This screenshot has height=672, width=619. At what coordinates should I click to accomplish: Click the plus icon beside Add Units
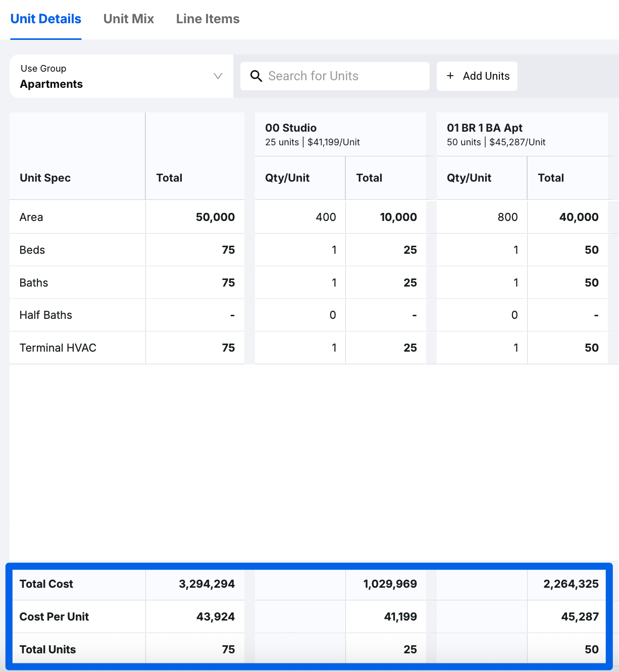coord(450,76)
